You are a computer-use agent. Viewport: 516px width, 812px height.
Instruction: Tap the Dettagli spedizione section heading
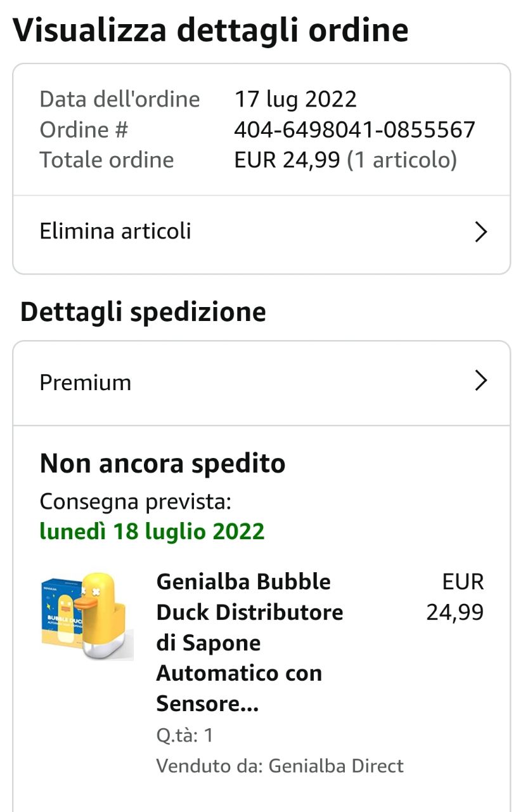[x=143, y=312]
